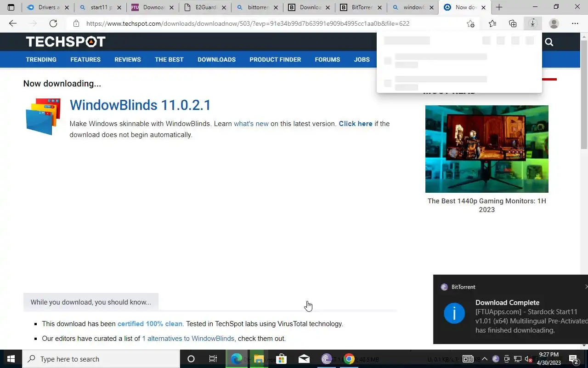This screenshot has height=368, width=588.
Task: Open BitTorrent from the taskbar
Action: pyautogui.click(x=326, y=359)
